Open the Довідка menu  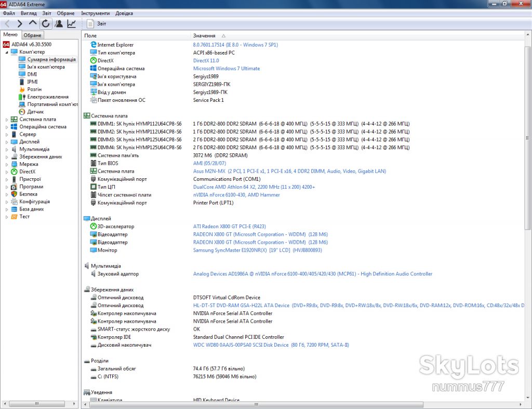point(124,13)
